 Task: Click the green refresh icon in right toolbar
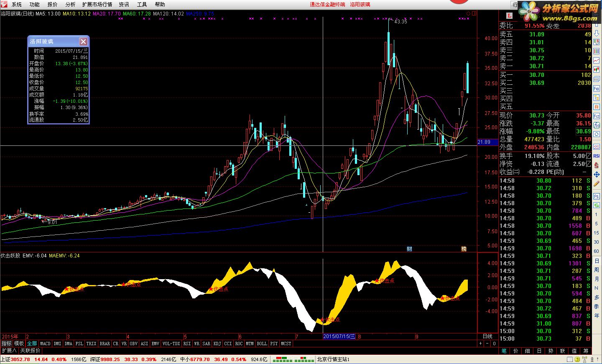(x=597, y=206)
